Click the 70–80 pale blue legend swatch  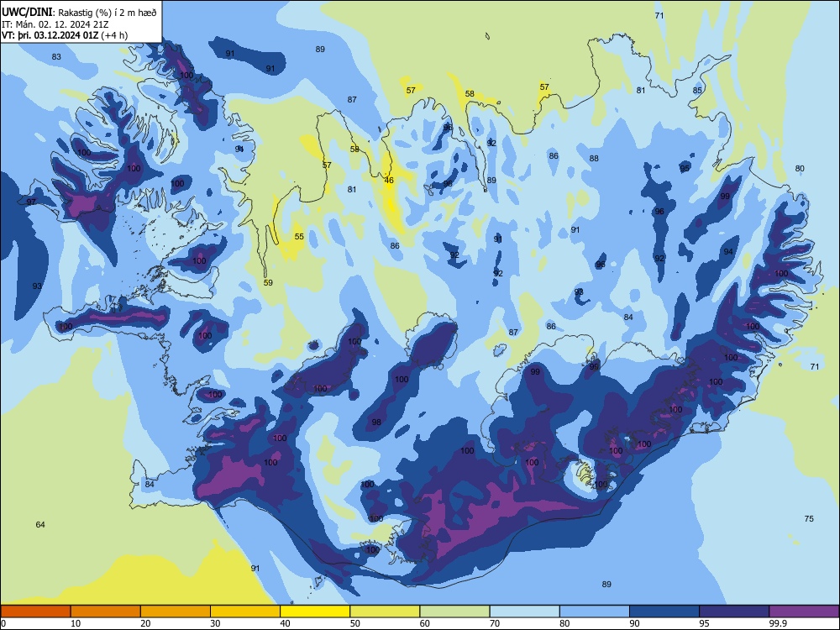click(524, 612)
